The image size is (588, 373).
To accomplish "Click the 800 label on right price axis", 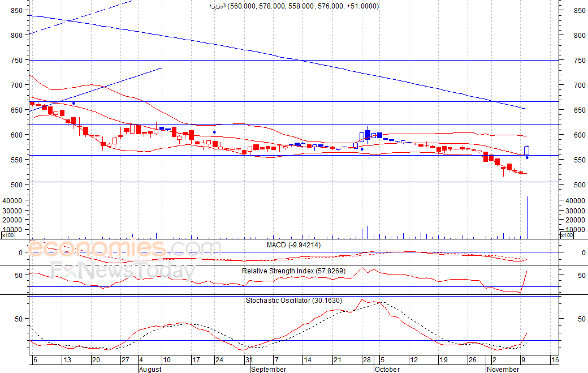I will pos(580,35).
